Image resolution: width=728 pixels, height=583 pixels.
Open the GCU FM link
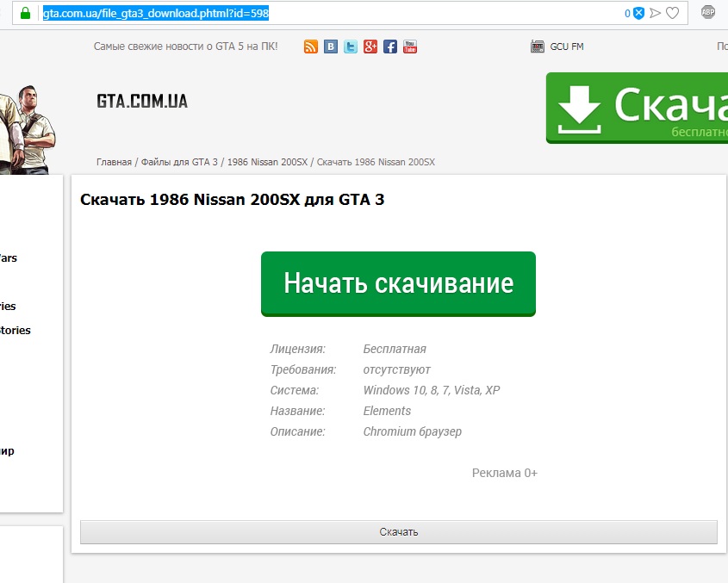(567, 47)
